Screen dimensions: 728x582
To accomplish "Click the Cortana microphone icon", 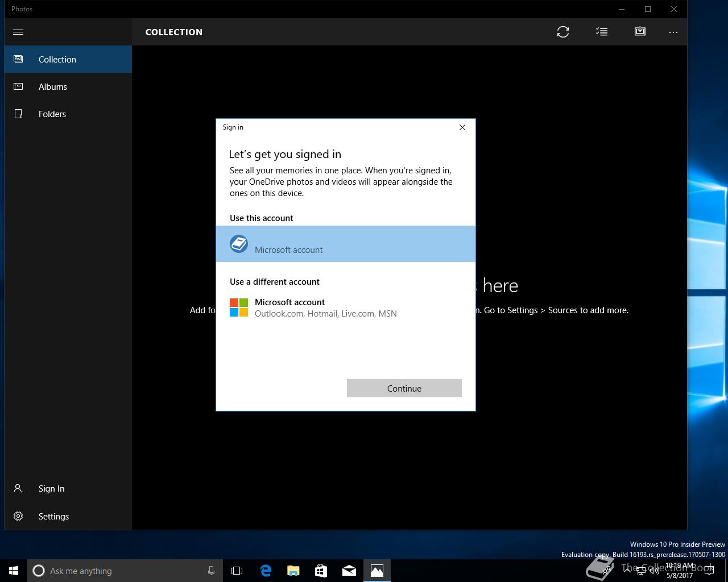I will (211, 571).
